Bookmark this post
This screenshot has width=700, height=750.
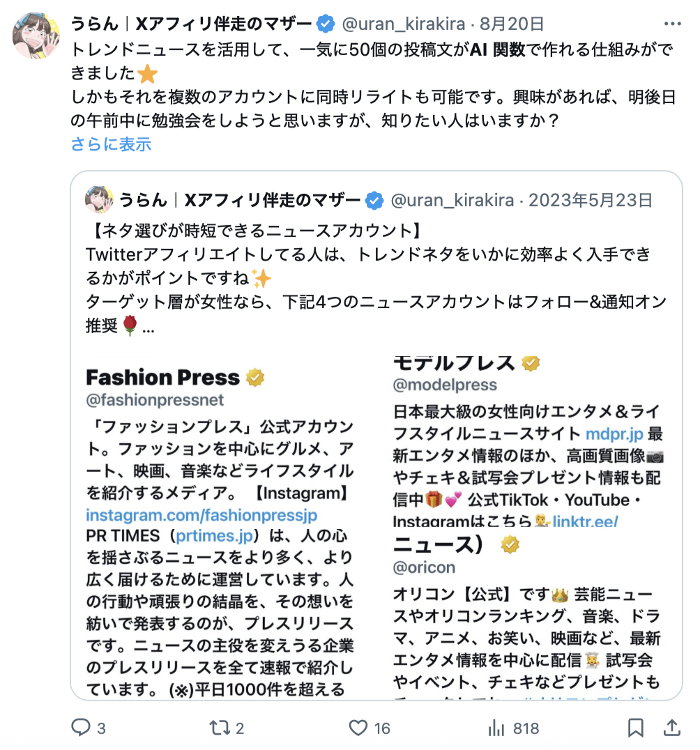click(x=635, y=728)
